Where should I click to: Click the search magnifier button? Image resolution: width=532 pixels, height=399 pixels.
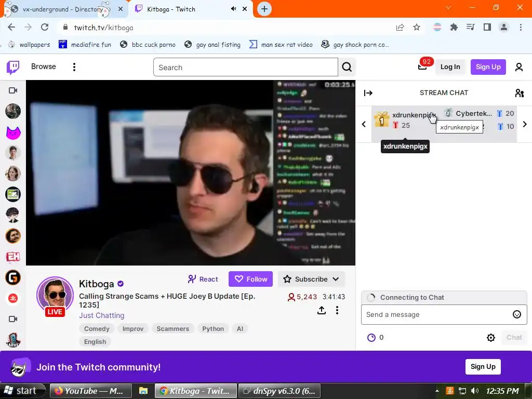click(x=347, y=67)
